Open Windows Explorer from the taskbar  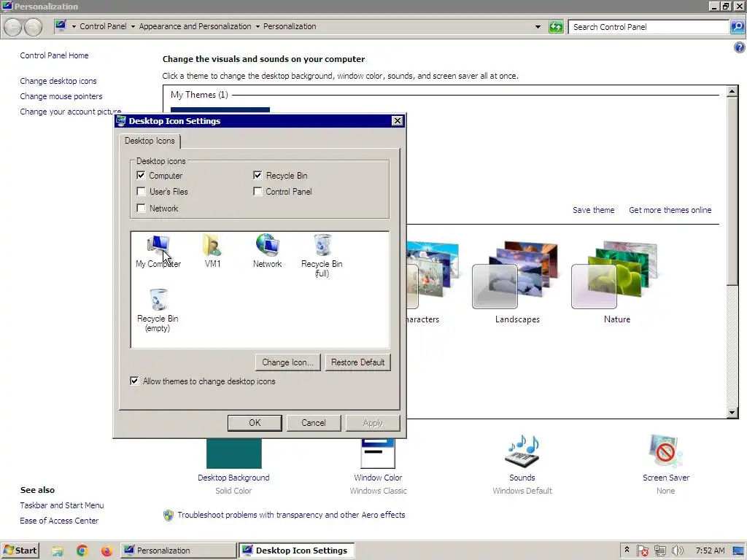pos(58,551)
